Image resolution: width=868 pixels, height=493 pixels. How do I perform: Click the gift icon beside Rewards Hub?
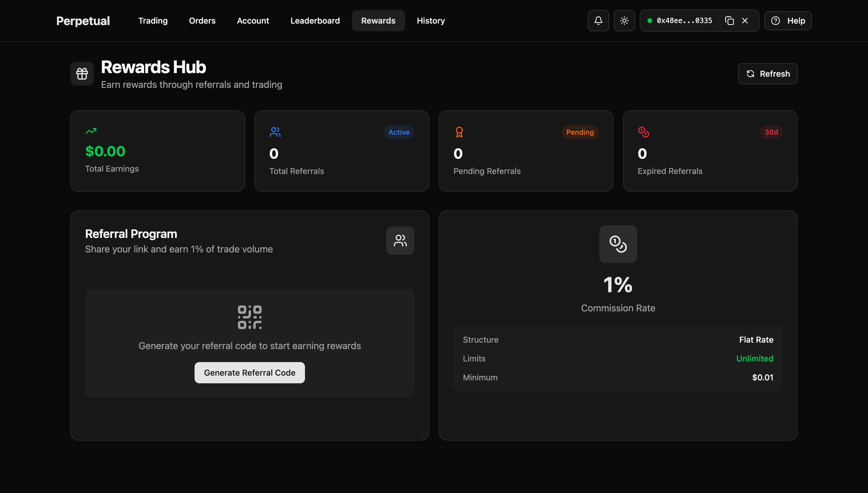point(82,73)
